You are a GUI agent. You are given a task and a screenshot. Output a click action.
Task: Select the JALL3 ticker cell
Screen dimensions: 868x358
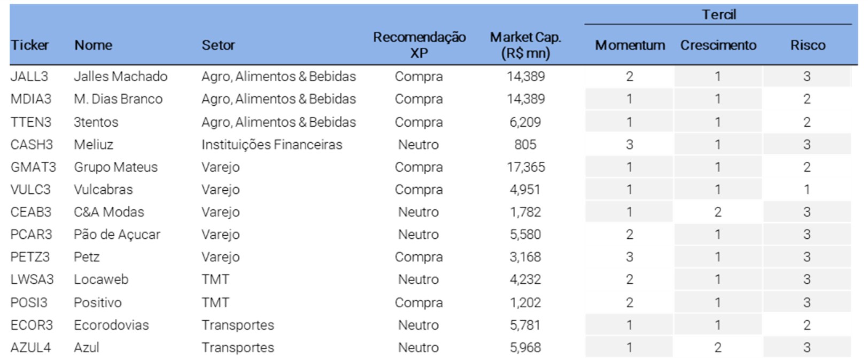pos(29,76)
